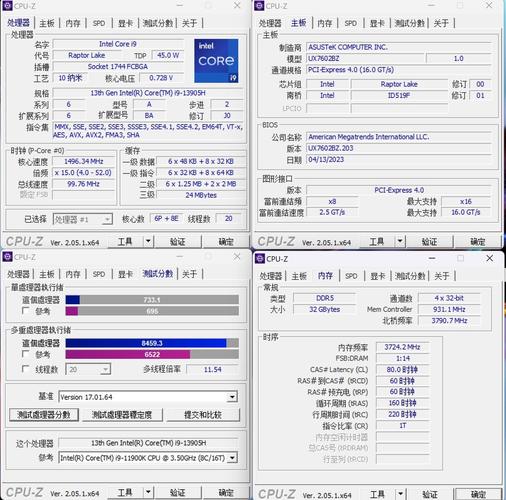
Task: Click the Intel Core i9 logo badge
Action: point(216,61)
